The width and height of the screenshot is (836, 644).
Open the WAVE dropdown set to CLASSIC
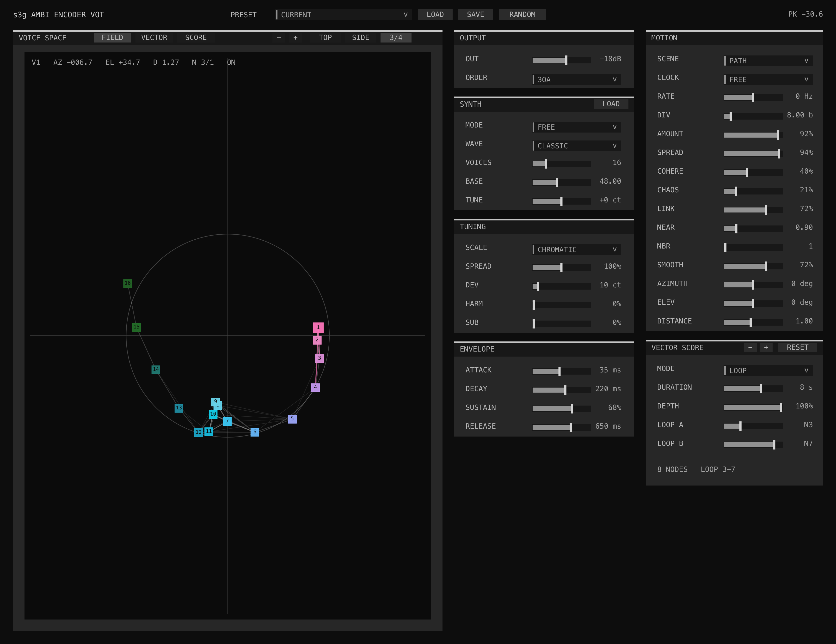[x=577, y=146]
